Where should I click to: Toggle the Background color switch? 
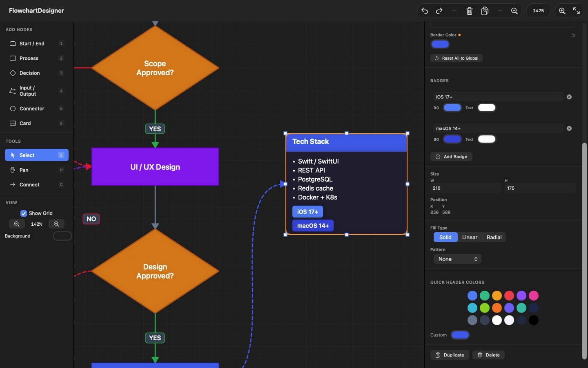(62, 236)
